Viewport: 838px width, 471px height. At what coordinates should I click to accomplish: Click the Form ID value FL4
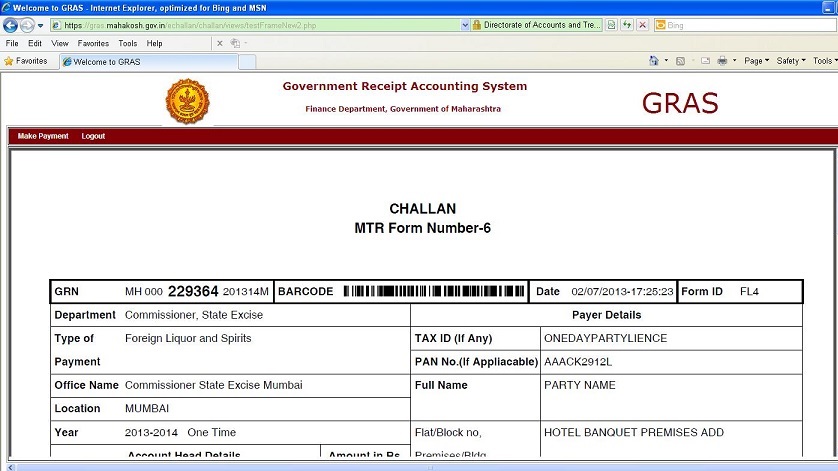point(749,291)
